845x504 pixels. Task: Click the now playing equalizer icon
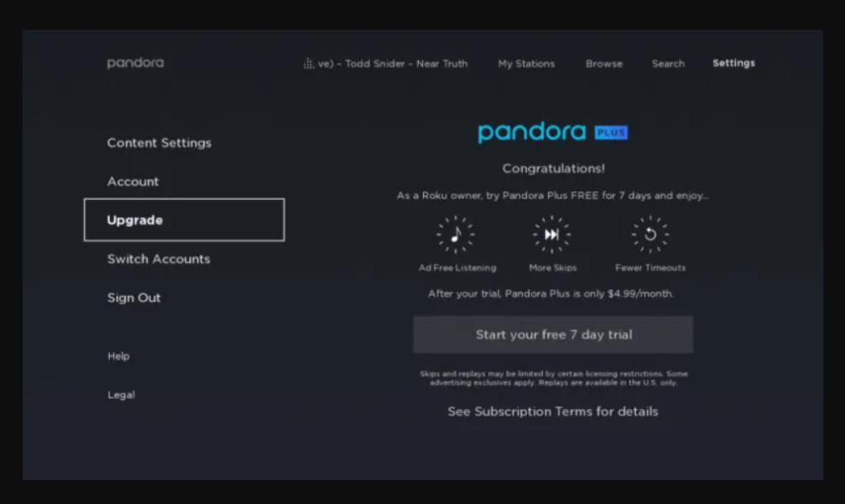click(x=309, y=64)
